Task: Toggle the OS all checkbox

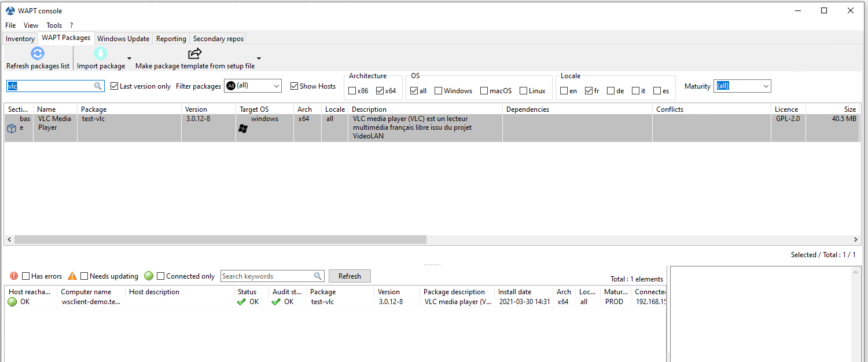Action: coord(414,91)
